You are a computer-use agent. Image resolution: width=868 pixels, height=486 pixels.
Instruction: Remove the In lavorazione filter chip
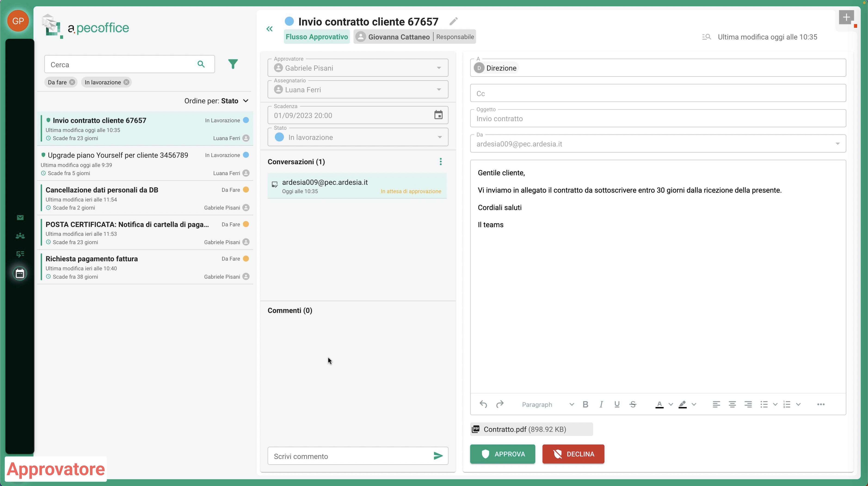(x=126, y=82)
